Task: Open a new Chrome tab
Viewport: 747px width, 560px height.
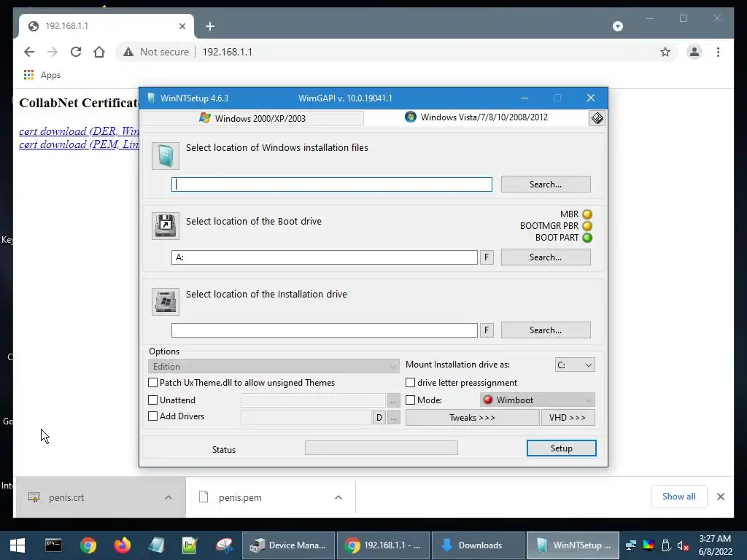Action: (210, 26)
